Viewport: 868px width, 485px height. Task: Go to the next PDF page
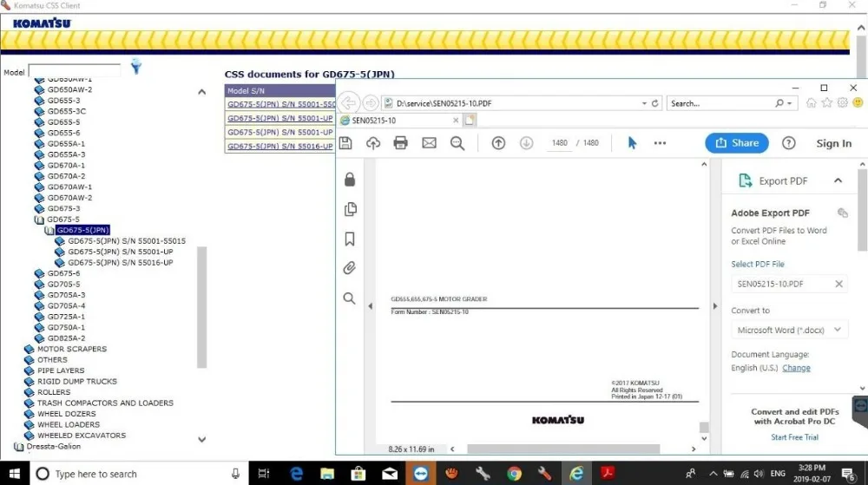(527, 143)
